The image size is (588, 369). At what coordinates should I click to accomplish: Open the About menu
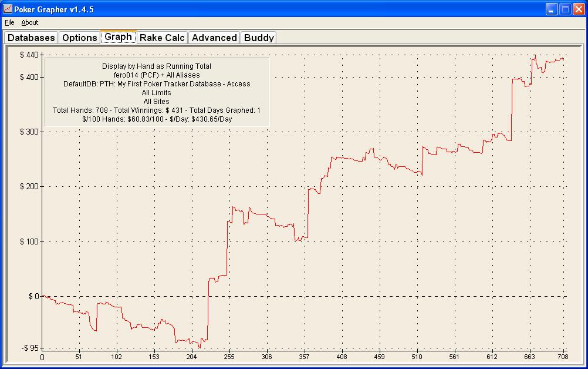click(x=29, y=22)
